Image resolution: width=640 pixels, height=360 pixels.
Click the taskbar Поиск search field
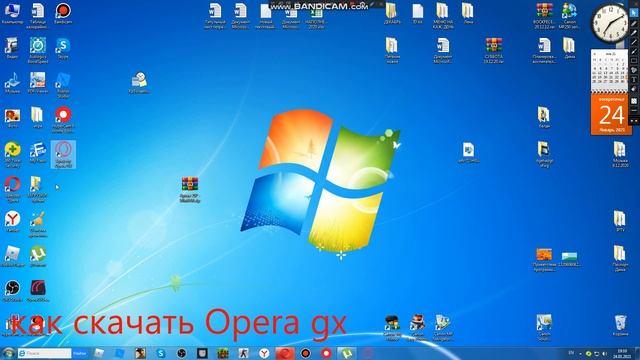click(44, 353)
